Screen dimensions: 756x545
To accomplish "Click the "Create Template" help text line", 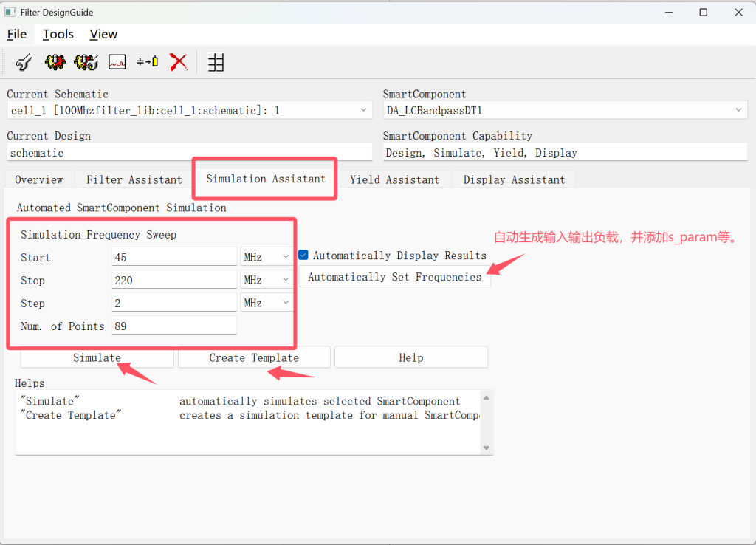I will click(250, 415).
